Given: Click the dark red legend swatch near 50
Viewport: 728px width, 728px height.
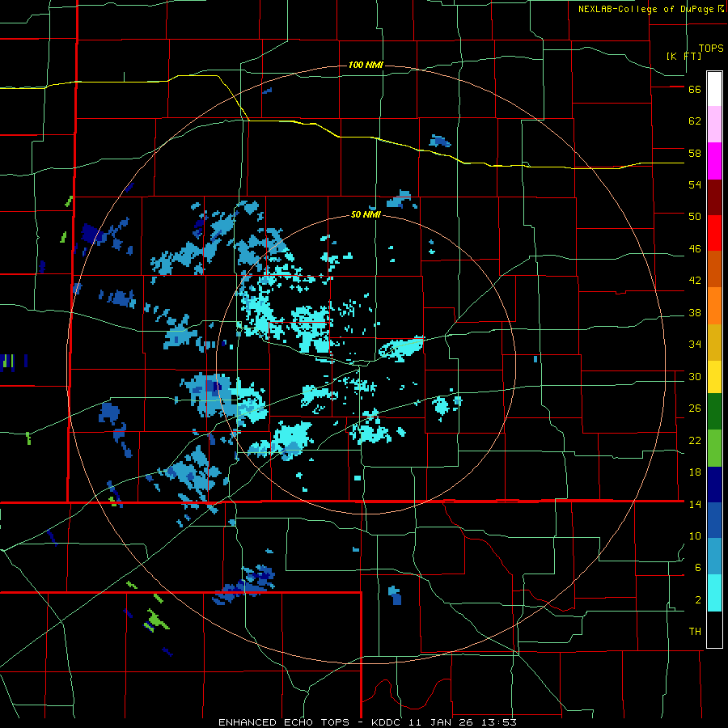Looking at the screenshot, I should pos(714,198).
